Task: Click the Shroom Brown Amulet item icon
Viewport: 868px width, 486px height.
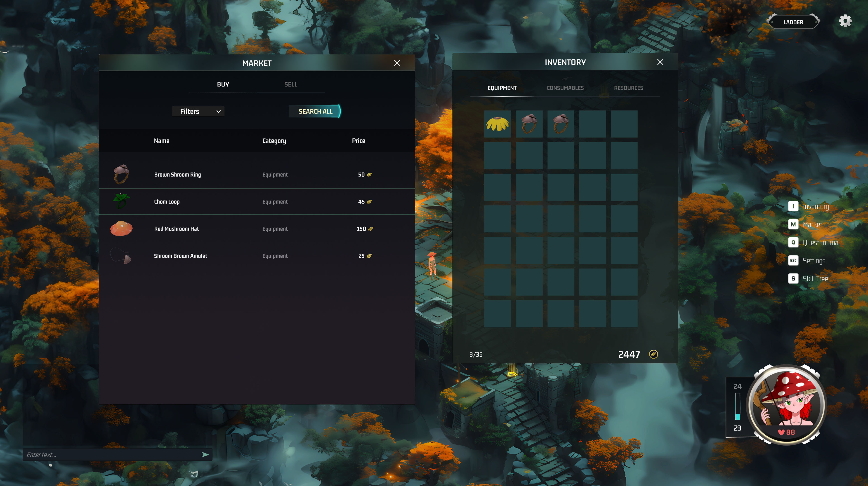Action: (x=121, y=256)
